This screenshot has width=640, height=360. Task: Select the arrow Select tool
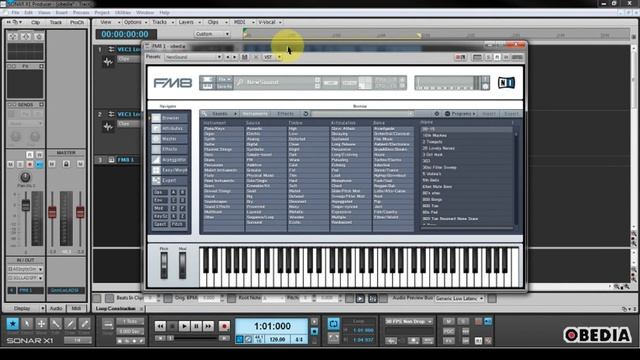pyautogui.click(x=27, y=324)
